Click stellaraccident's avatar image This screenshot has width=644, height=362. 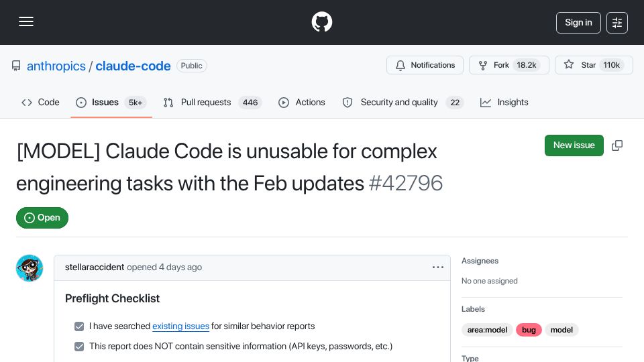(29, 268)
